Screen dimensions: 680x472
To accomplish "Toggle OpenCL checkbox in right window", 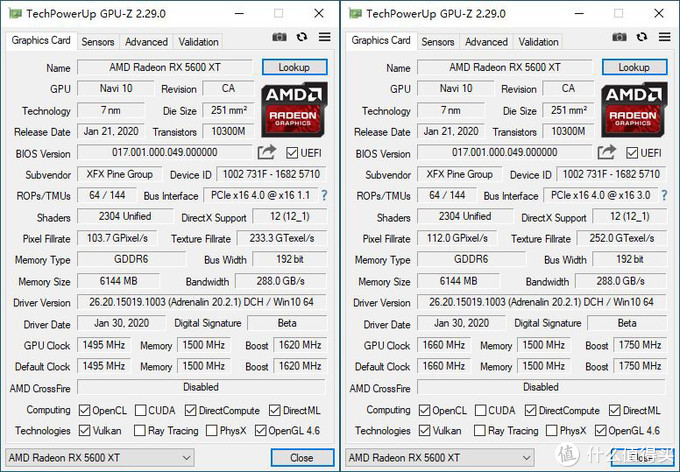I will point(425,410).
